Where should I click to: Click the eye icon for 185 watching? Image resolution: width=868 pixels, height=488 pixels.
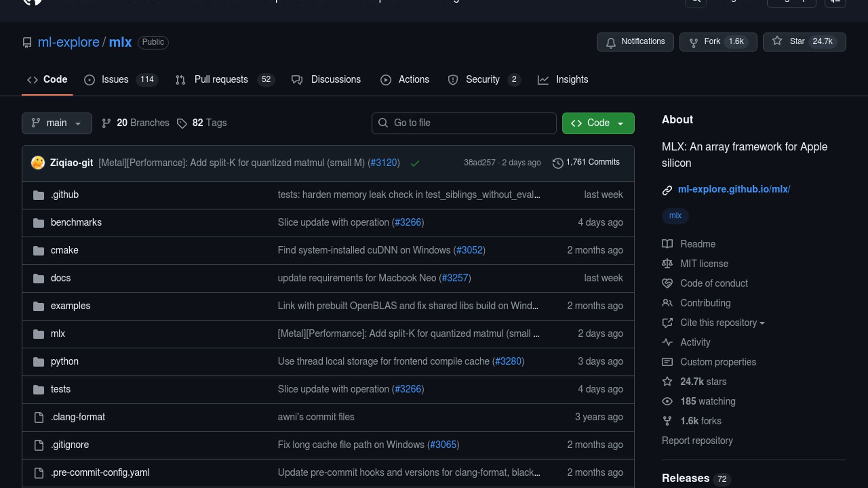coord(667,401)
